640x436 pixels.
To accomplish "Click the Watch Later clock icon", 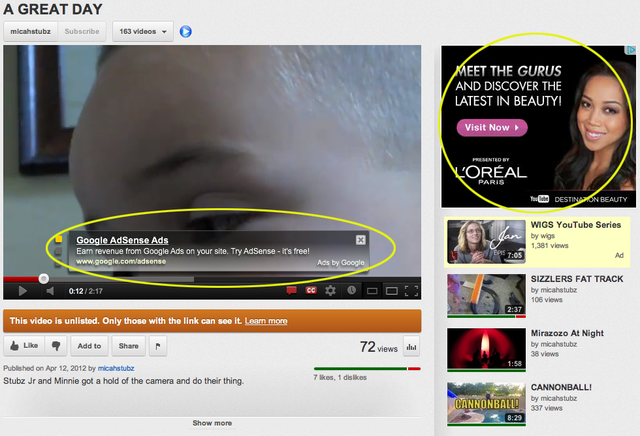I will (x=351, y=290).
